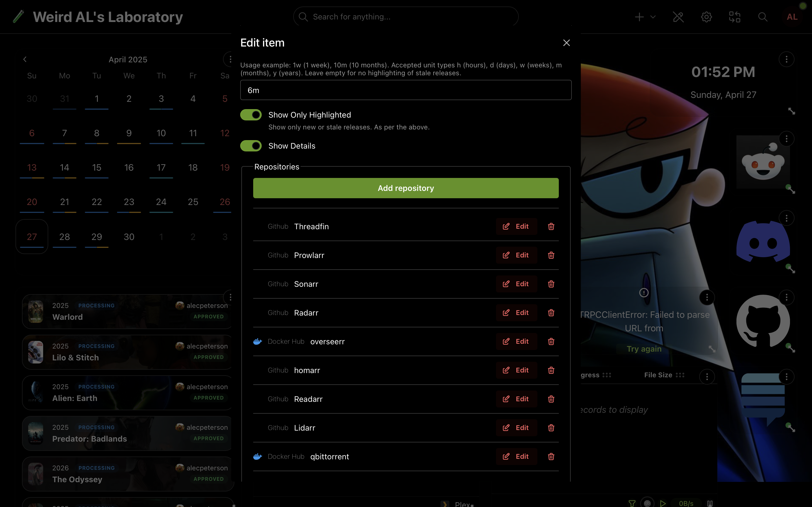Click Add repository button
This screenshot has height=507, width=812.
click(x=406, y=188)
